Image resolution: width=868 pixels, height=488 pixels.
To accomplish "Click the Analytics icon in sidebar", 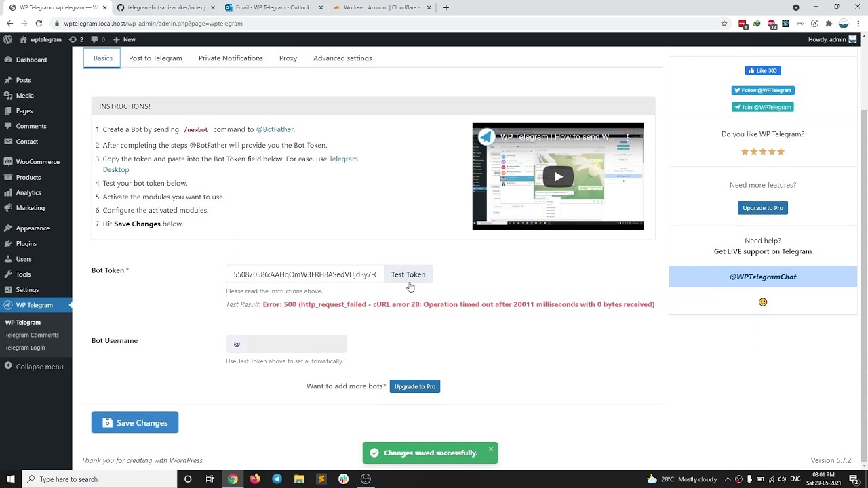I will click(8, 192).
